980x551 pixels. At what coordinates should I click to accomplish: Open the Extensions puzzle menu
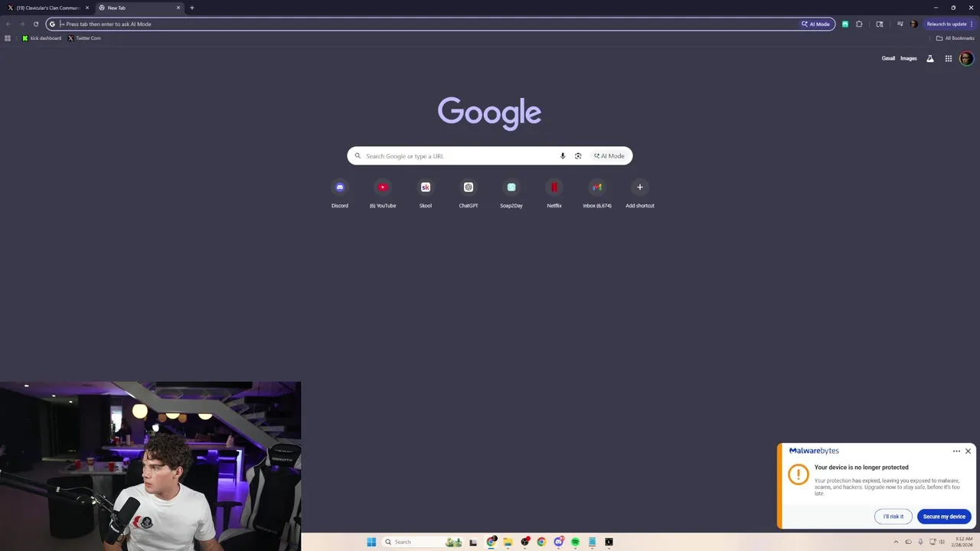click(x=859, y=24)
